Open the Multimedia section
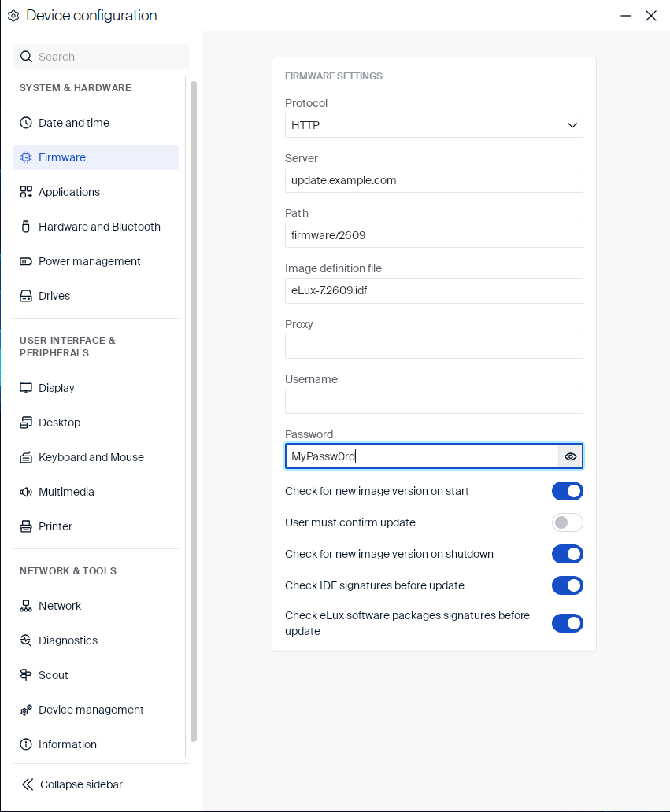This screenshot has height=812, width=670. (x=96, y=492)
